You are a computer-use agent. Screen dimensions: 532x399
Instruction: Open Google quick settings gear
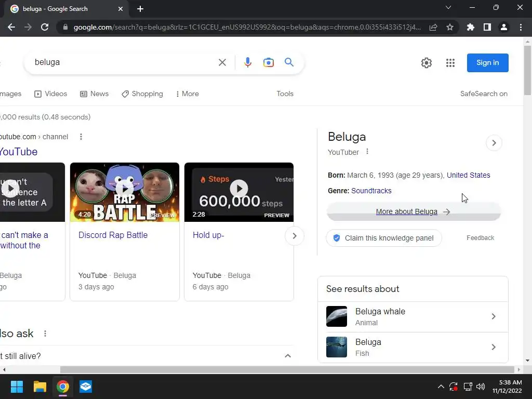[x=427, y=63]
